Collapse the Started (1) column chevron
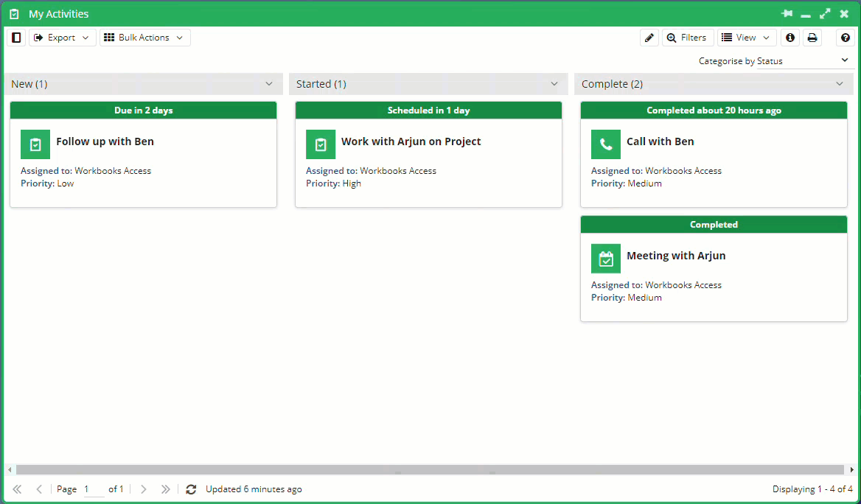 tap(554, 84)
